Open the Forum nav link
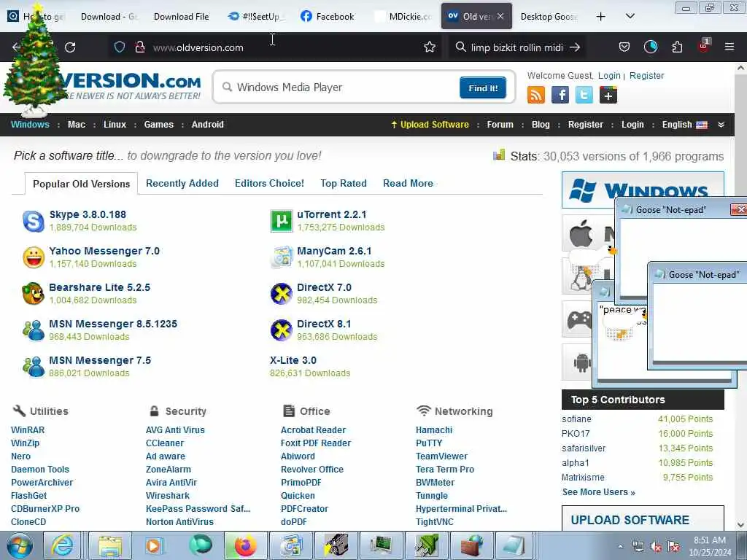 pyautogui.click(x=500, y=125)
